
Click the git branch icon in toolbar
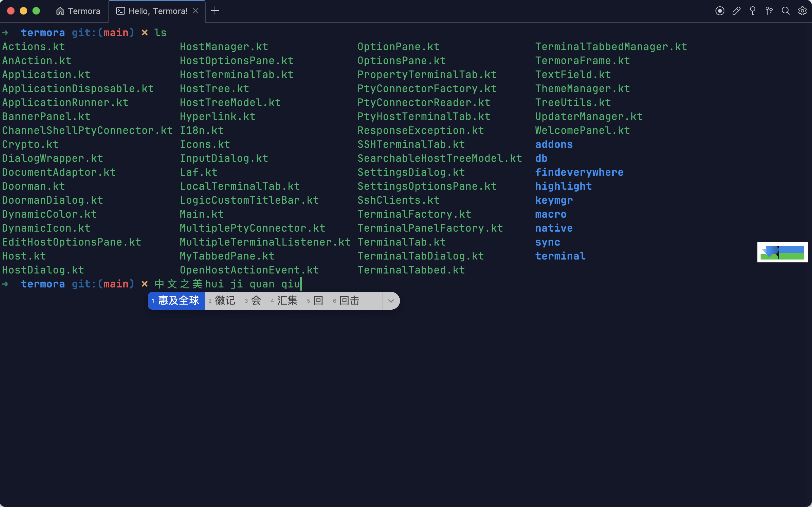[769, 11]
